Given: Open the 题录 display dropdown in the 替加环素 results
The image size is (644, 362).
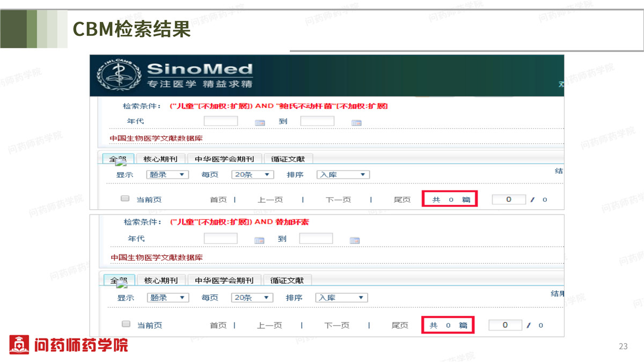Looking at the screenshot, I should pos(168,298).
